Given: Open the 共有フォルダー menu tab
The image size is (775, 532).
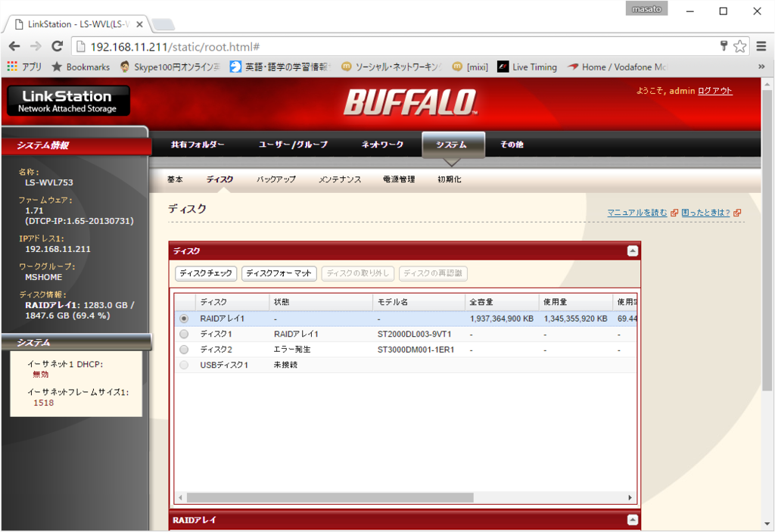Looking at the screenshot, I should [x=198, y=145].
